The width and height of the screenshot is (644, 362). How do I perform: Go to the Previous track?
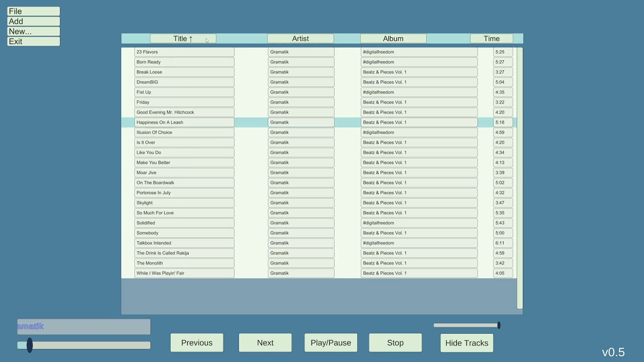coord(197,343)
